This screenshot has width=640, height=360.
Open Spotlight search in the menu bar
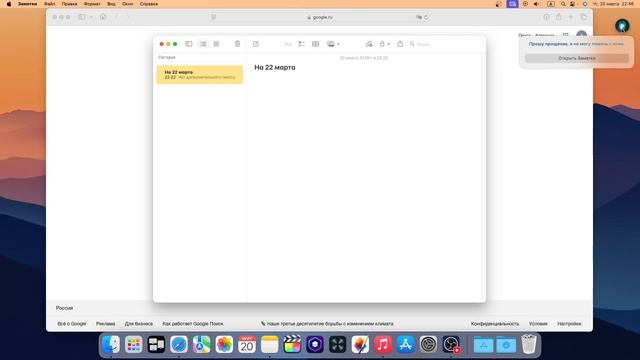pos(563,4)
